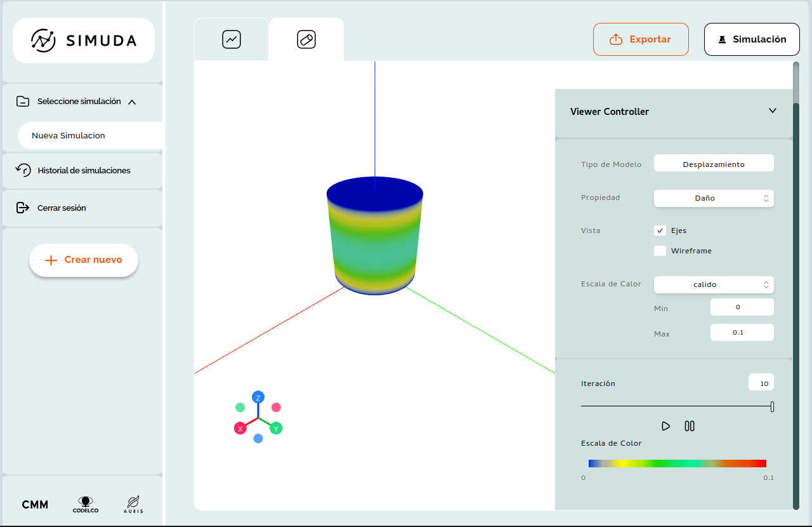The width and height of the screenshot is (812, 527).
Task: Disable the Ejes axes checkbox
Action: click(660, 230)
